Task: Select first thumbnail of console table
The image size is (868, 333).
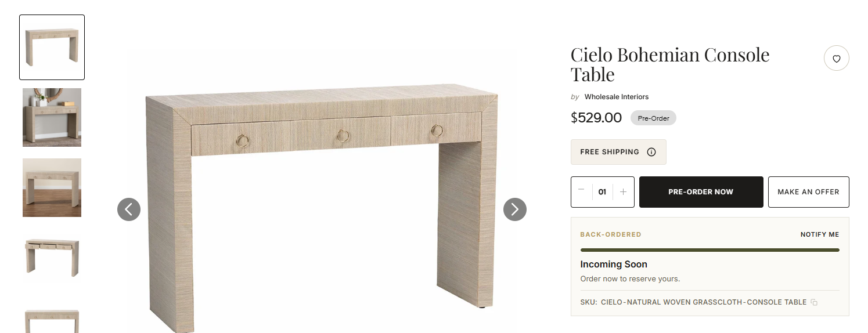Action: click(x=52, y=47)
